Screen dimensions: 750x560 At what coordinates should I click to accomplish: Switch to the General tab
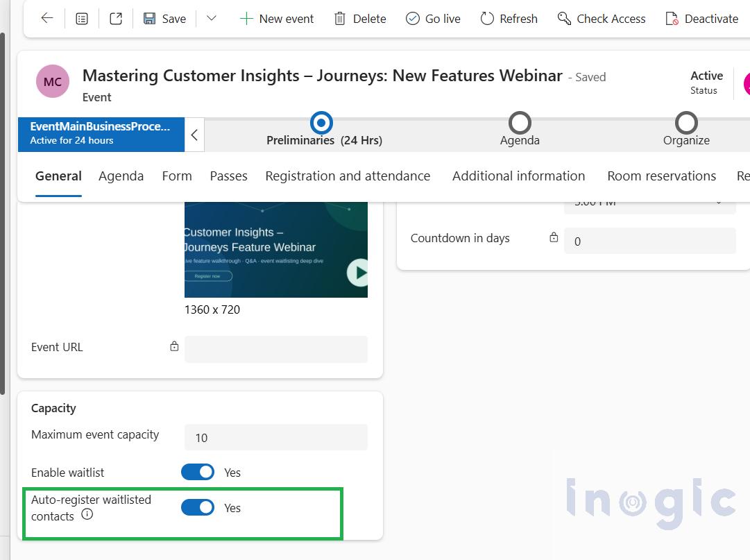58,176
